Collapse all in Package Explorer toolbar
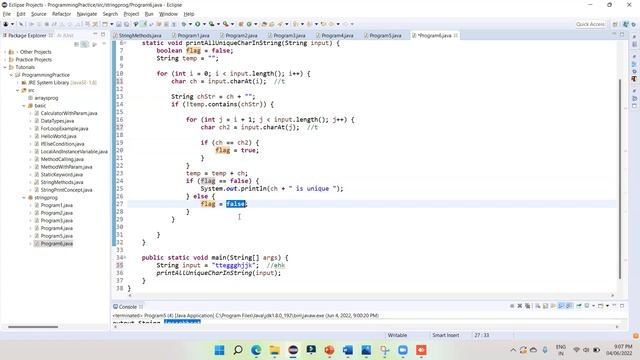Viewport: 640px width, 360px height. (76, 44)
